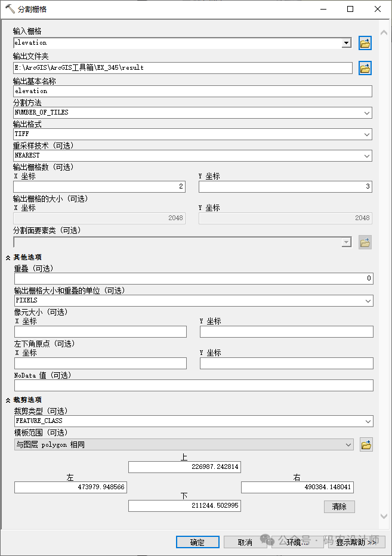Collapse the 其他选项 section
This screenshot has width=392, height=556.
pyautogui.click(x=8, y=257)
